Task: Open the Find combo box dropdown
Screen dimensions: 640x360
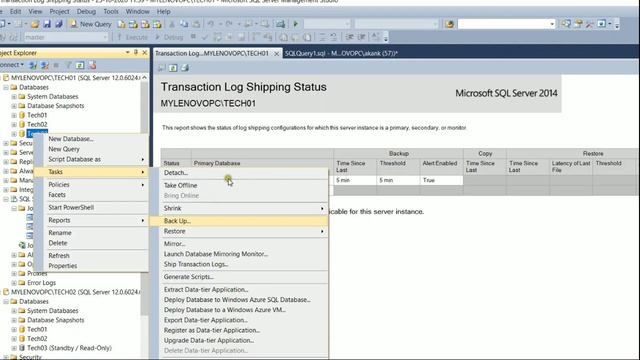Action: [552, 24]
